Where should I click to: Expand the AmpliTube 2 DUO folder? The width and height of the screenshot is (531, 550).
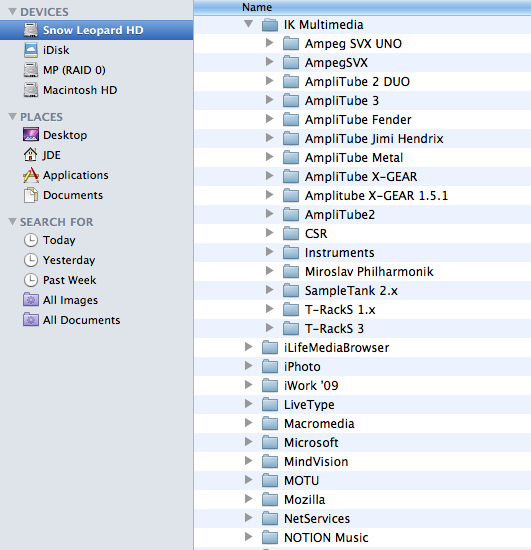(x=269, y=81)
